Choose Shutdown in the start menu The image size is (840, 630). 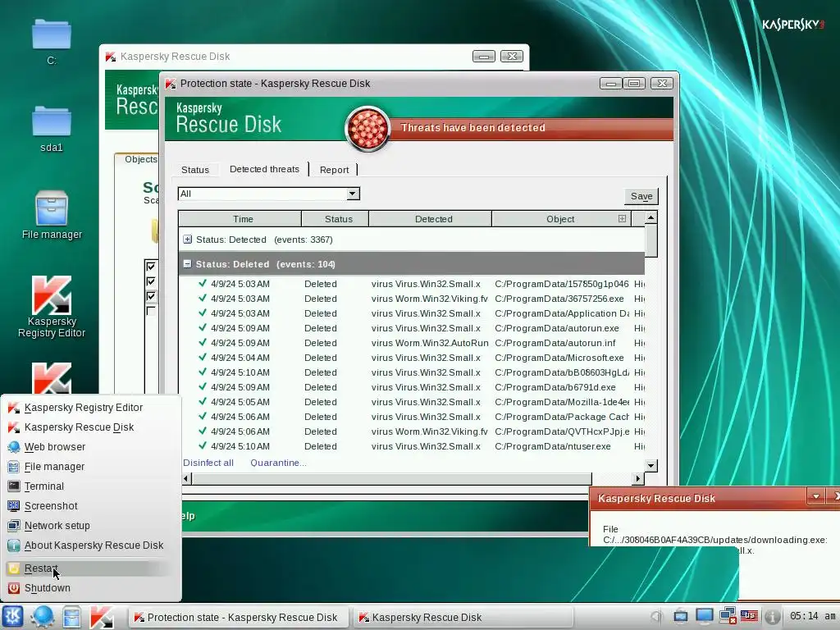click(47, 588)
